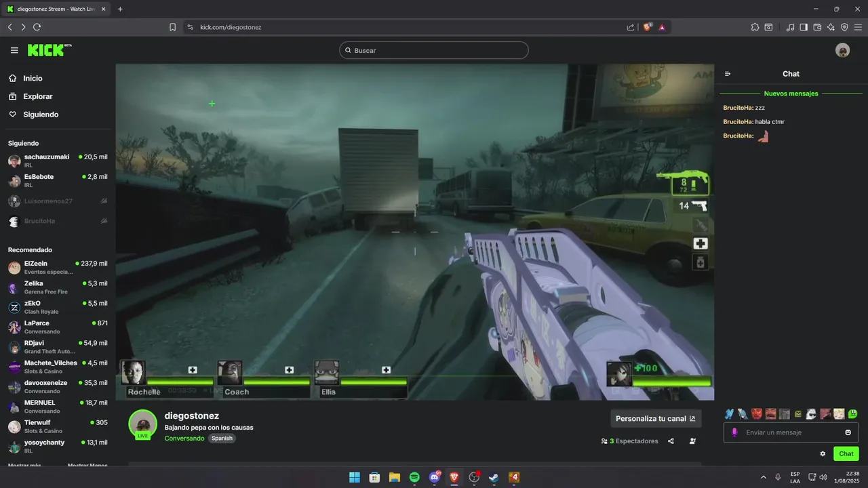
Task: Click the Brave Rewards triangle icon
Action: tap(662, 27)
